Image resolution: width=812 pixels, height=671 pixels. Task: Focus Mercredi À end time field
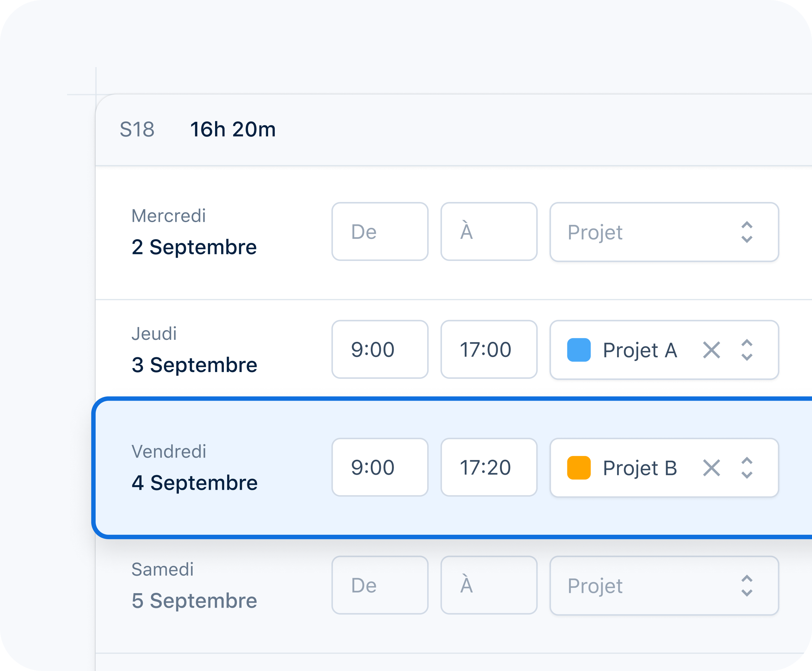489,232
